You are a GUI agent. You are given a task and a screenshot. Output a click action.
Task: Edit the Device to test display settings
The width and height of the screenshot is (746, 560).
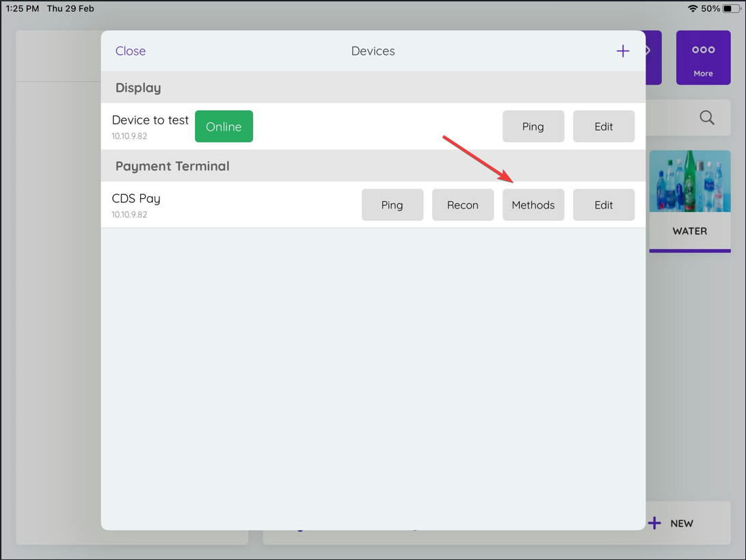[x=604, y=126]
